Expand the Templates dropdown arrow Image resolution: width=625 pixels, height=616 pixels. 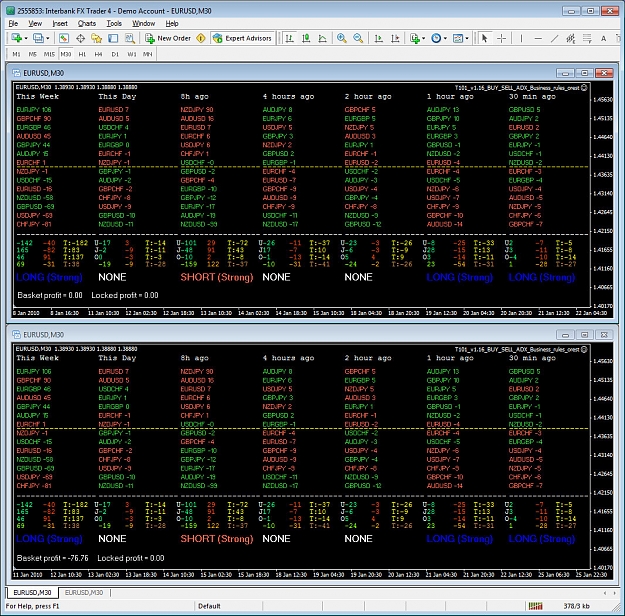coord(467,39)
